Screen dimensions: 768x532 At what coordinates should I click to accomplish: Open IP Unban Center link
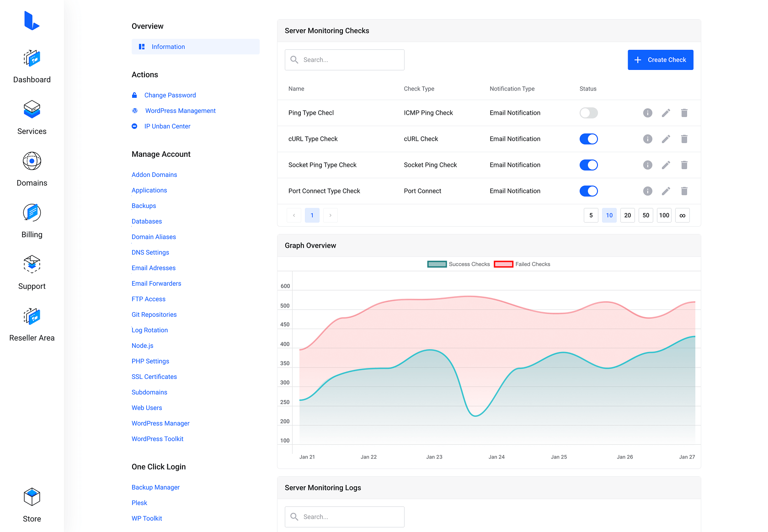point(167,126)
